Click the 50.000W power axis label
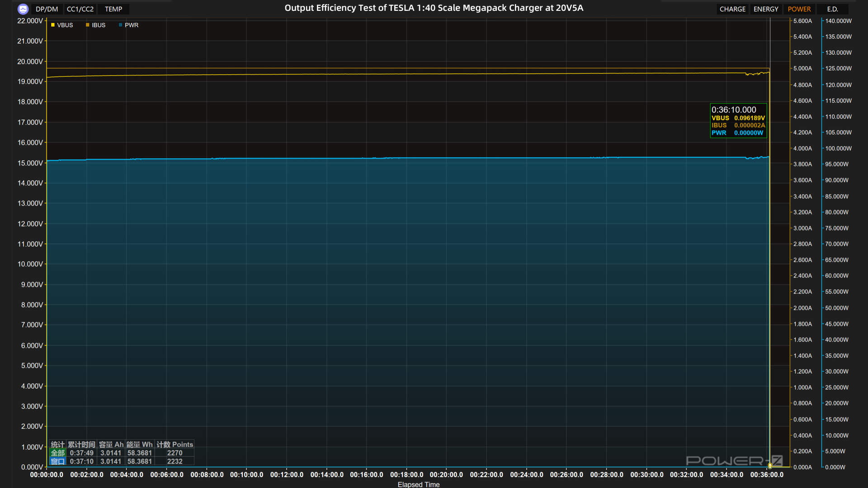This screenshot has width=868, height=488. pyautogui.click(x=836, y=308)
